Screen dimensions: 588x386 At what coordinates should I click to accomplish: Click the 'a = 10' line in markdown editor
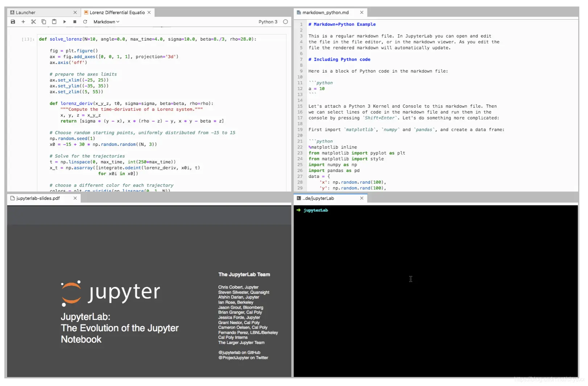(x=317, y=89)
